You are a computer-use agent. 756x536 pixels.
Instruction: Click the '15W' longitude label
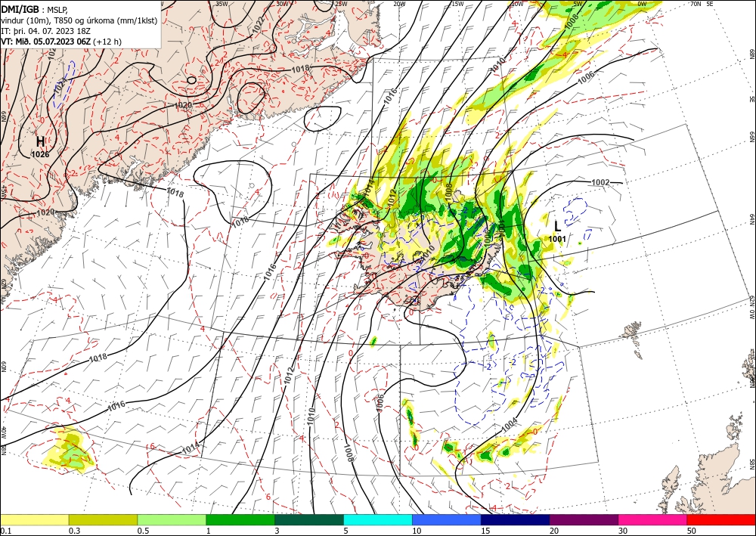coord(457,4)
